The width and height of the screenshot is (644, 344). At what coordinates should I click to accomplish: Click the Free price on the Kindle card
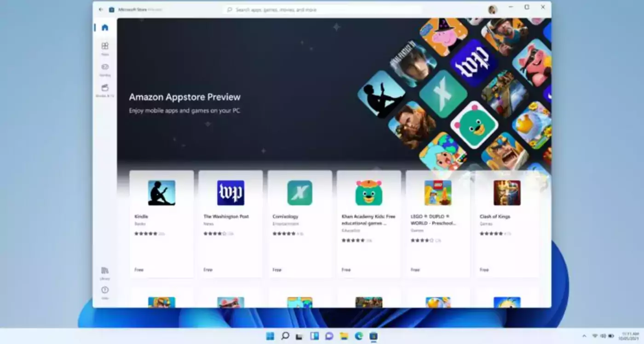139,270
